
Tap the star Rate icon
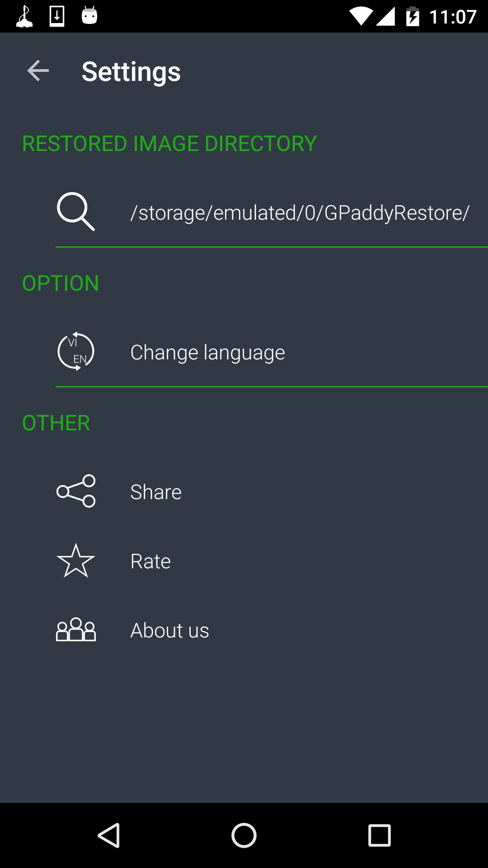pyautogui.click(x=75, y=561)
